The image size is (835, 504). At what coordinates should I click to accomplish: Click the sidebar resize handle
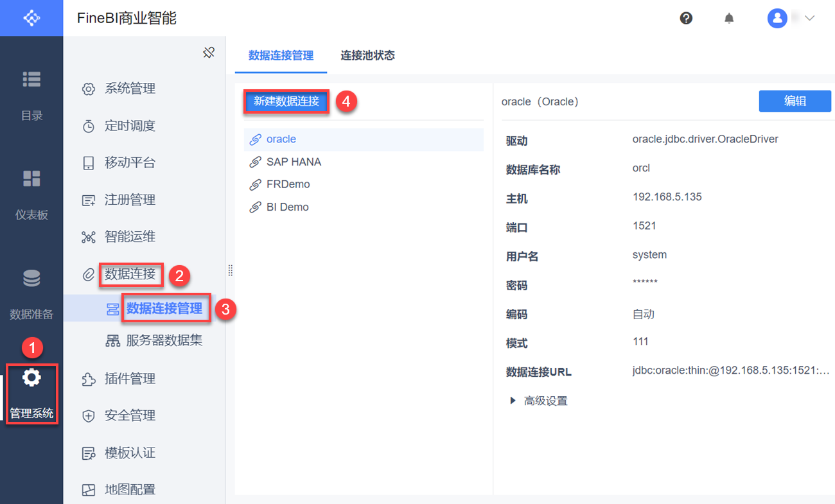pyautogui.click(x=231, y=271)
